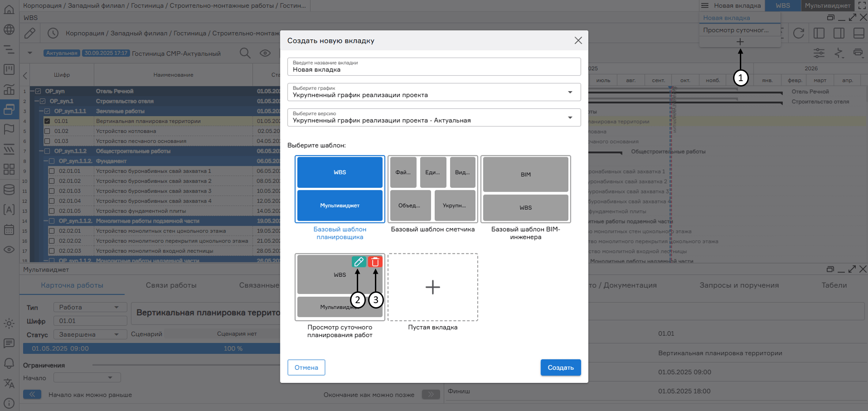Click the plus icon to add tab
The image size is (868, 411).
coord(740,42)
